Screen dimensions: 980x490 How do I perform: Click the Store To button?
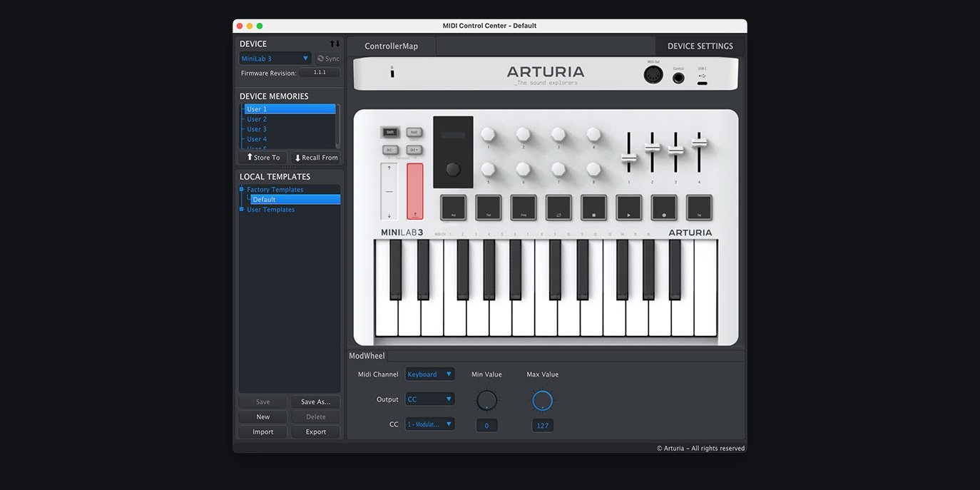(x=263, y=158)
